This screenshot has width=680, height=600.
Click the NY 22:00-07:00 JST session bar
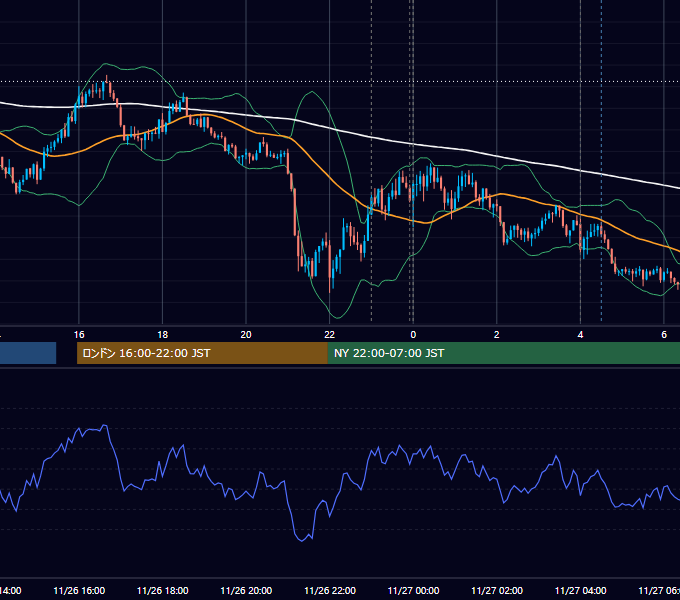503,353
